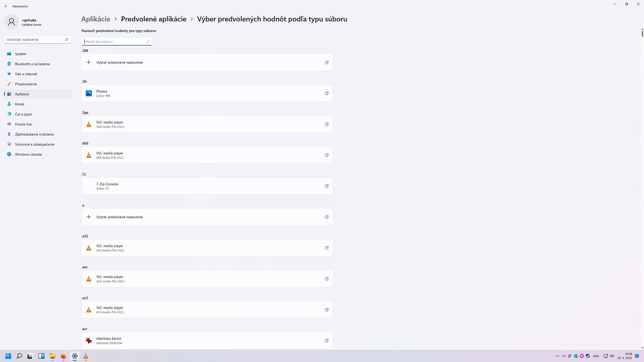Choose default for .a file type
Viewport: 644px width, 362px height.
pos(207,217)
